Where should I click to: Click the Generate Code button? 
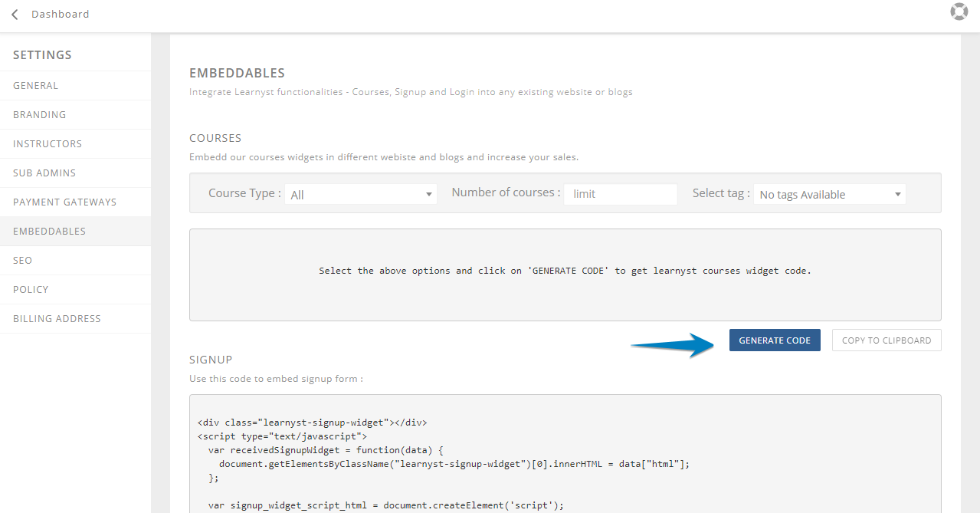point(775,340)
